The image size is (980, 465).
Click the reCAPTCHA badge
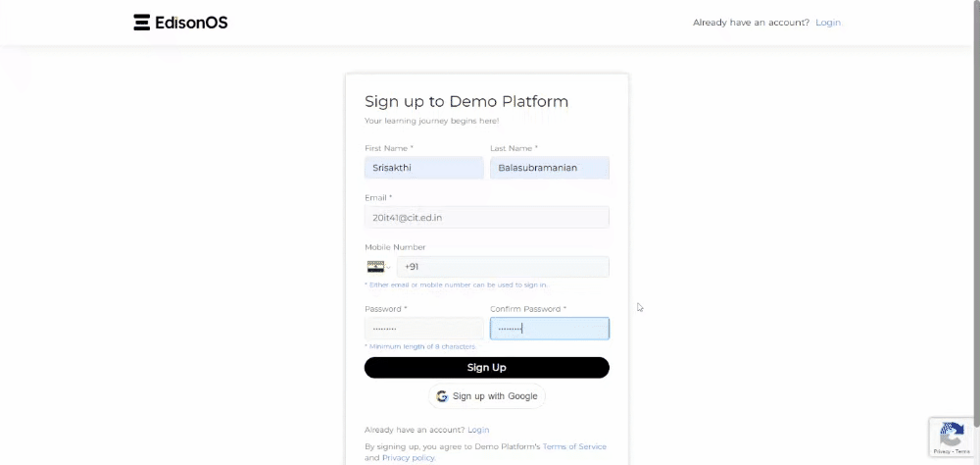click(952, 438)
